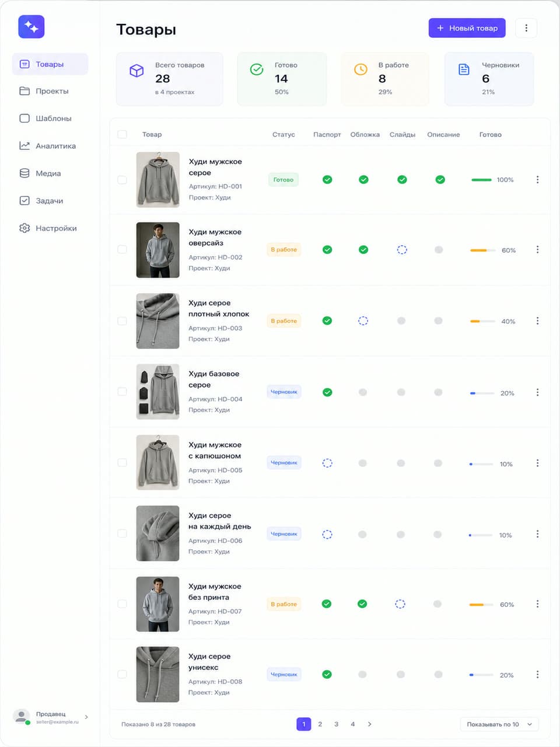Screen dimensions: 560x747
Task: Open three-dot menu next to Новый товар
Action: click(526, 28)
